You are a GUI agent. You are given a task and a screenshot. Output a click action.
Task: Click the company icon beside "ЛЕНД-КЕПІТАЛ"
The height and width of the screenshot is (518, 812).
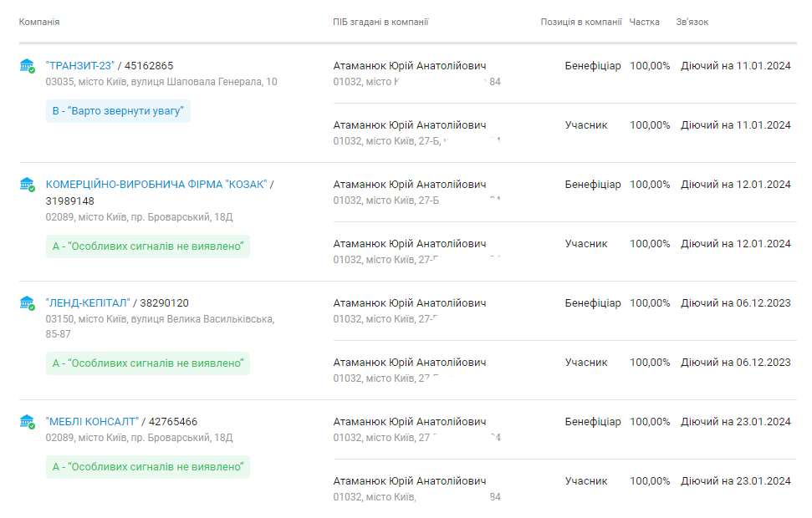coord(28,302)
